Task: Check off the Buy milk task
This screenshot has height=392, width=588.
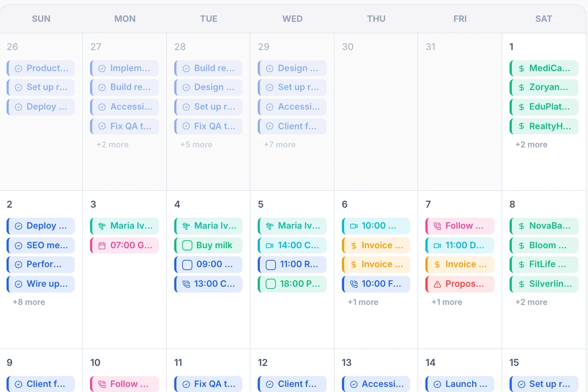Action: (x=187, y=245)
